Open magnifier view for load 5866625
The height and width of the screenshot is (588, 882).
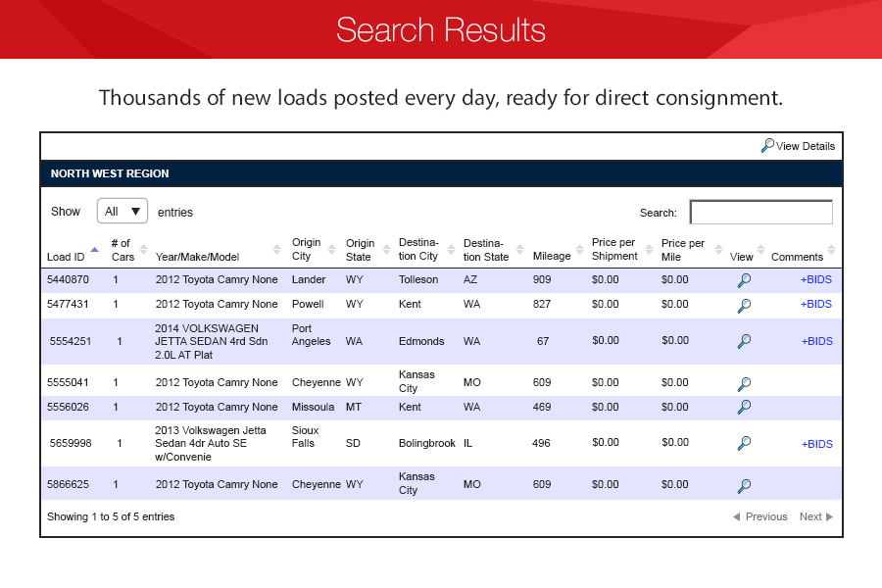click(744, 486)
